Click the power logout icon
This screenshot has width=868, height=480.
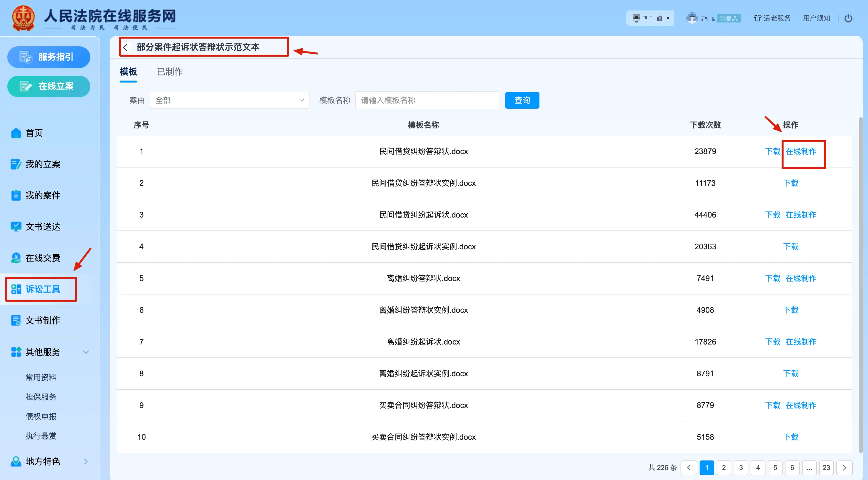[848, 18]
